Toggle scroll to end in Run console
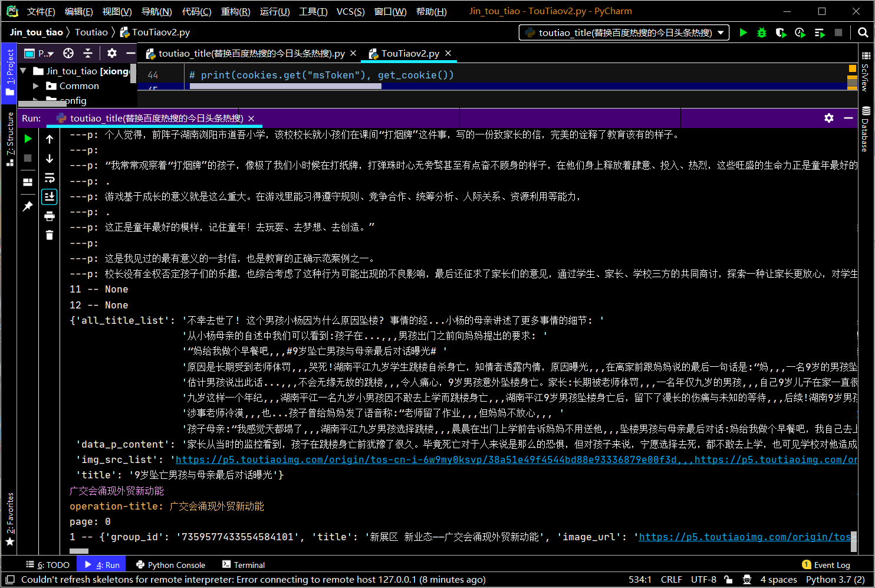This screenshot has height=588, width=875. coord(50,196)
